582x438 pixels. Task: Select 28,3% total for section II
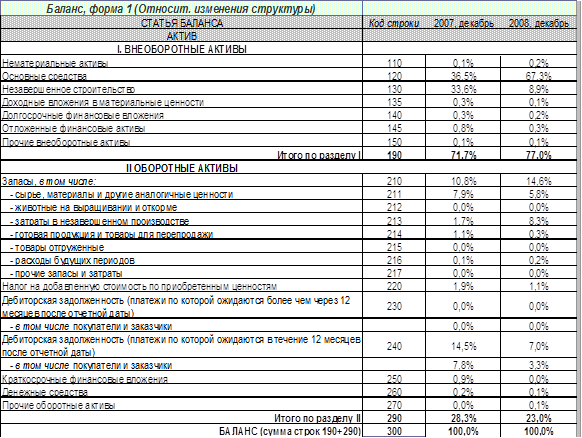pyautogui.click(x=463, y=418)
